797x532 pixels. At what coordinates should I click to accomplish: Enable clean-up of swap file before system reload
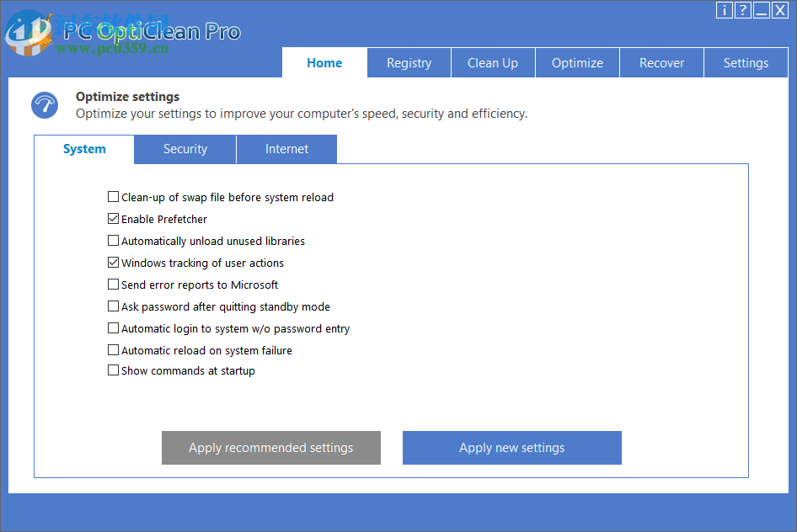coord(113,196)
